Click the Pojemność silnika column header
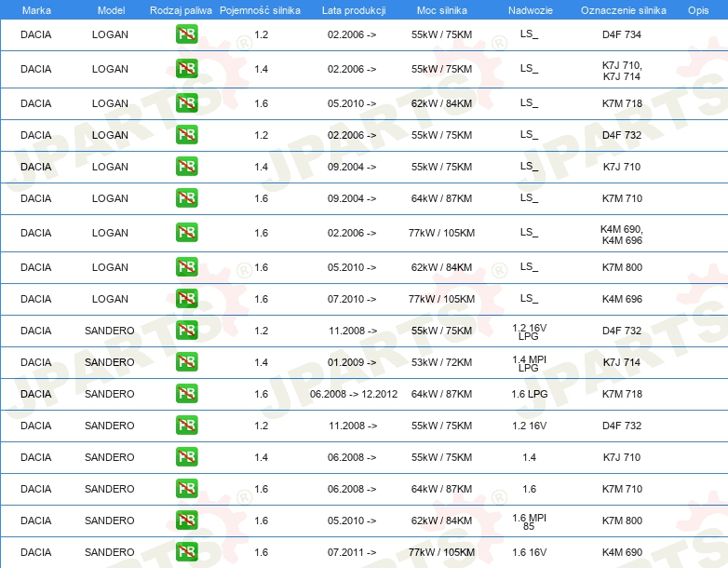This screenshot has width=728, height=568. pyautogui.click(x=260, y=10)
